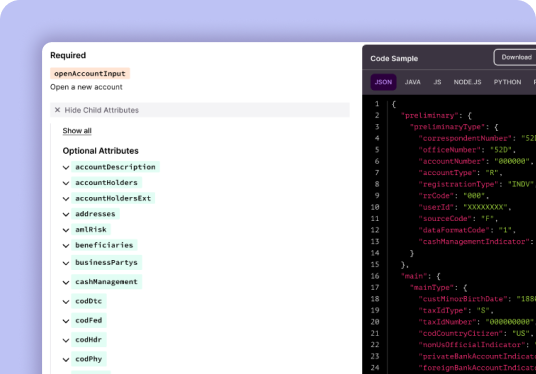
Task: Select the JS code tab
Action: [437, 82]
